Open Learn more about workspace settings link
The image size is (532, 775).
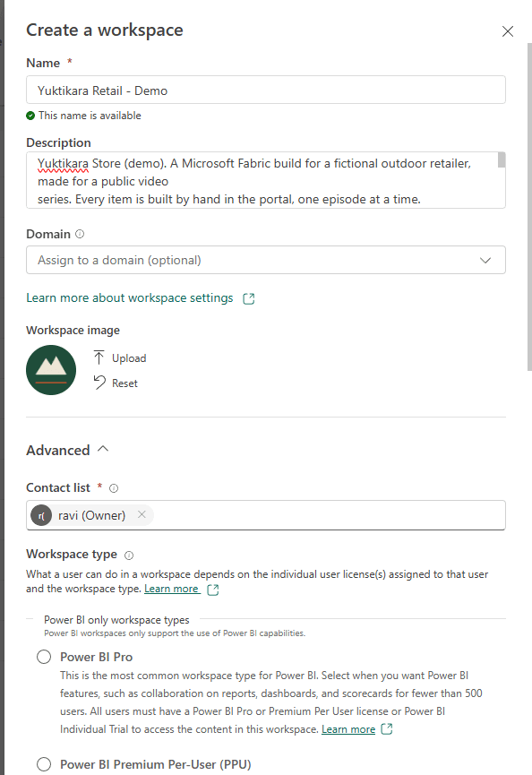(x=130, y=298)
